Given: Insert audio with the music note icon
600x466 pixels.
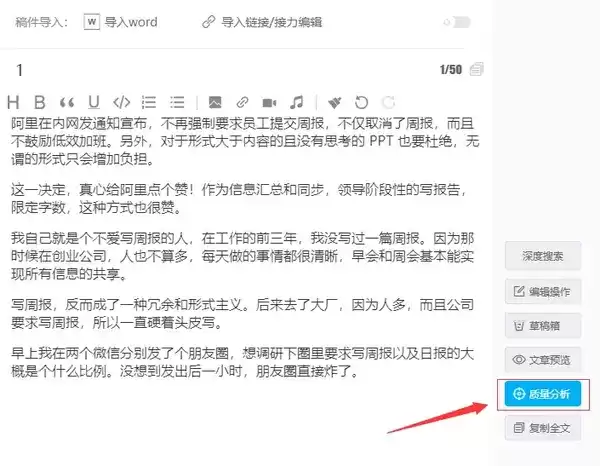Looking at the screenshot, I should coord(296,102).
